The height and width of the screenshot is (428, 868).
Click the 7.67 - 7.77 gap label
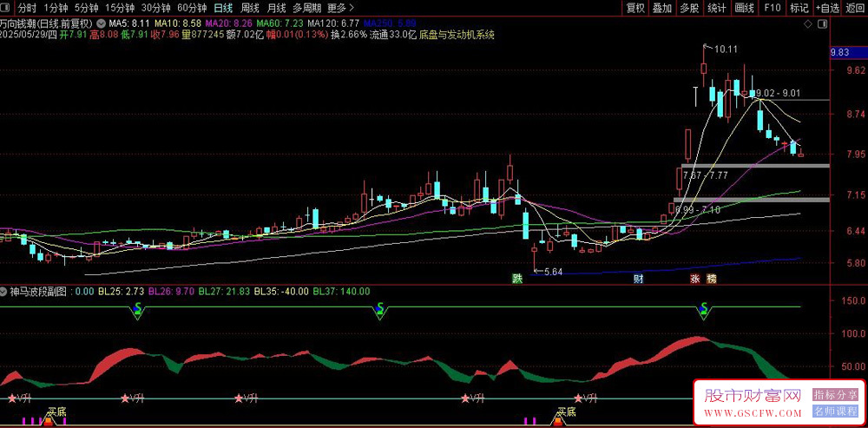click(705, 175)
